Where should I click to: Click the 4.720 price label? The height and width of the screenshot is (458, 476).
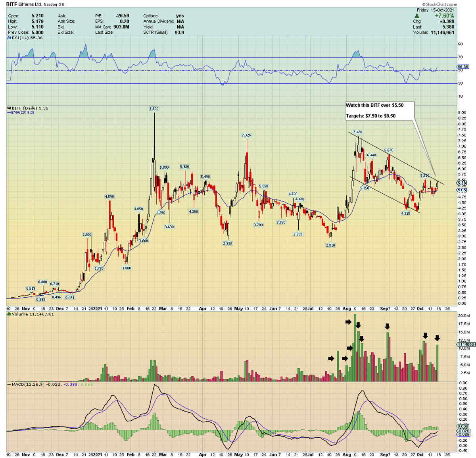click(x=293, y=194)
